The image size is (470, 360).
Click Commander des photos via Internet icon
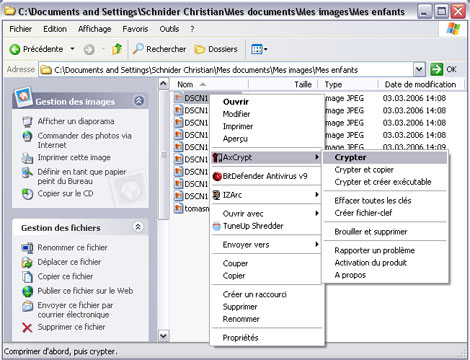tap(27, 136)
